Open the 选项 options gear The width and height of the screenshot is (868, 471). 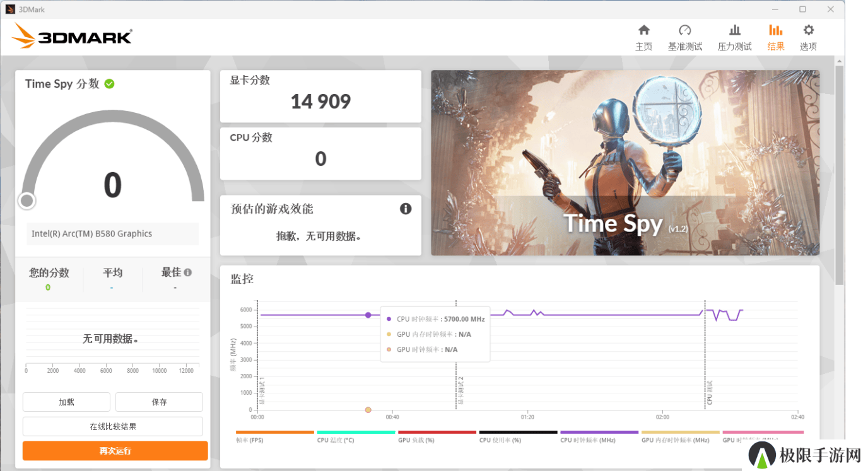(x=808, y=38)
